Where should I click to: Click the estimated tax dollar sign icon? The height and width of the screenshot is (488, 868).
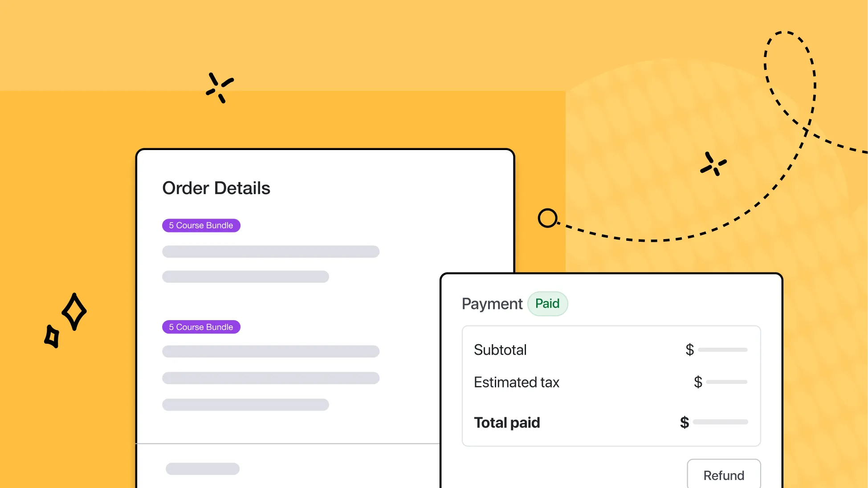coord(698,381)
